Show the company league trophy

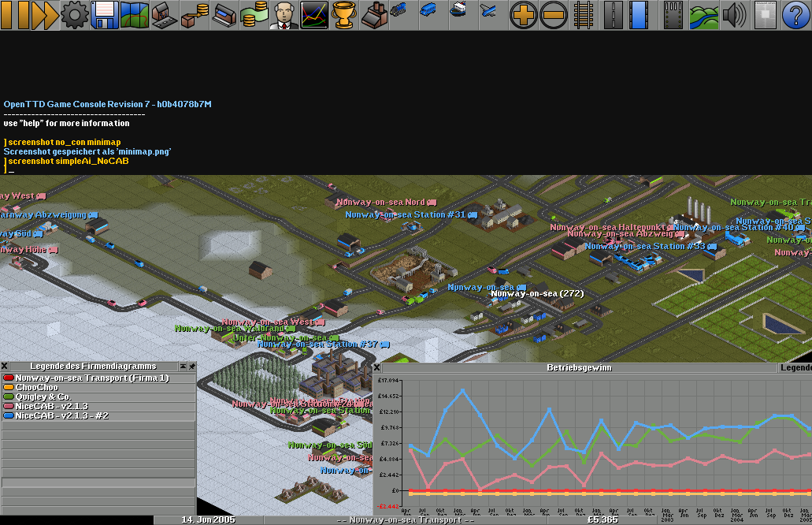pos(345,15)
